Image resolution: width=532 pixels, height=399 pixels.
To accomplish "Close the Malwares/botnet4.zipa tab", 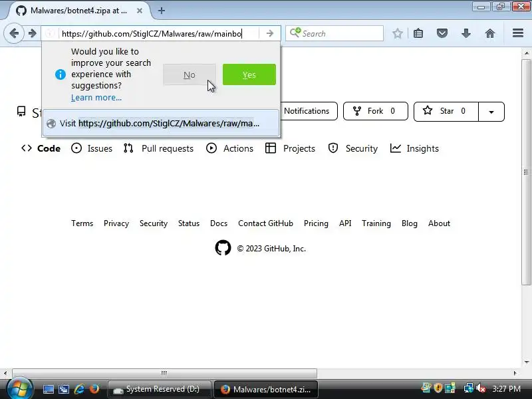I will 140,11.
